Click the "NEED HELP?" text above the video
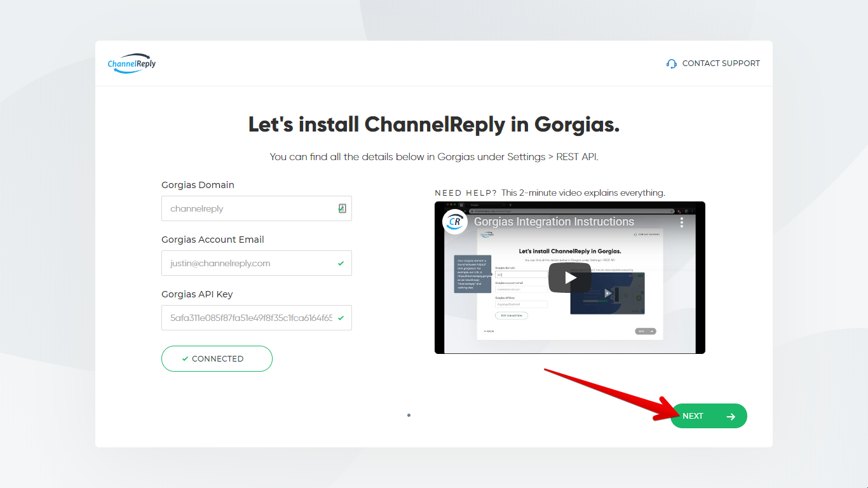The height and width of the screenshot is (488, 868). pyautogui.click(x=465, y=193)
